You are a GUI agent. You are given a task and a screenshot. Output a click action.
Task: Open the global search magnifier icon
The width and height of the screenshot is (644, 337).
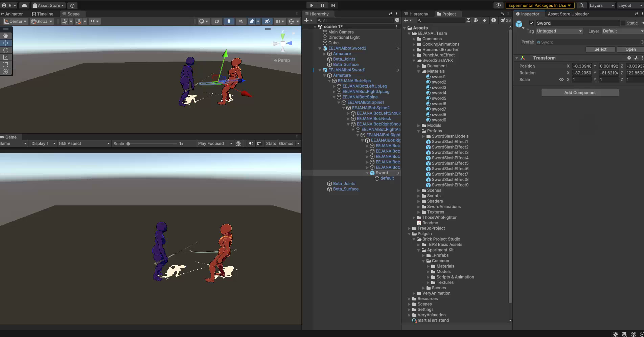pos(582,5)
